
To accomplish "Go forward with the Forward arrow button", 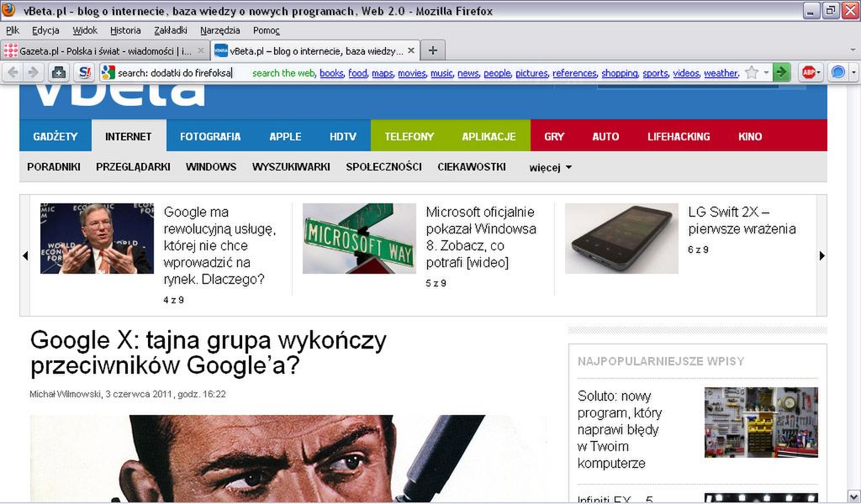I will tap(33, 72).
